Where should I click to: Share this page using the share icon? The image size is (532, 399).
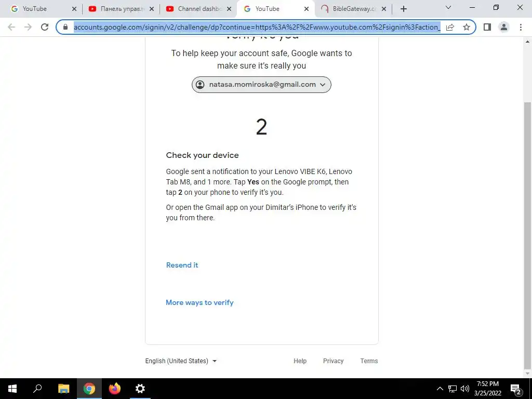point(450,27)
